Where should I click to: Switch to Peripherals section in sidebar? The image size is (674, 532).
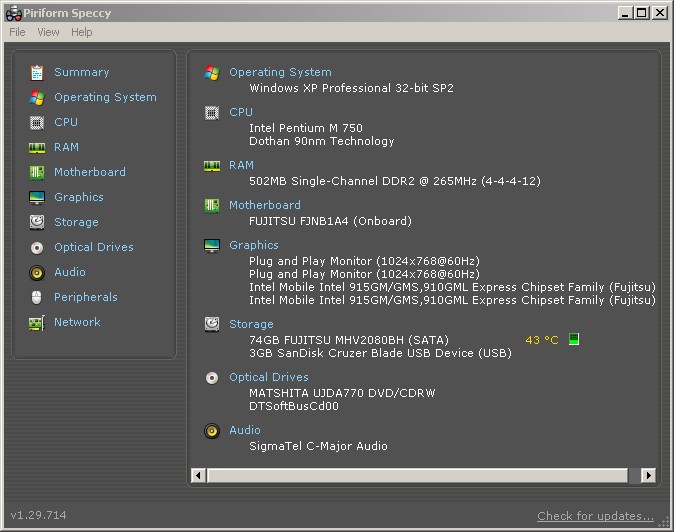[86, 297]
